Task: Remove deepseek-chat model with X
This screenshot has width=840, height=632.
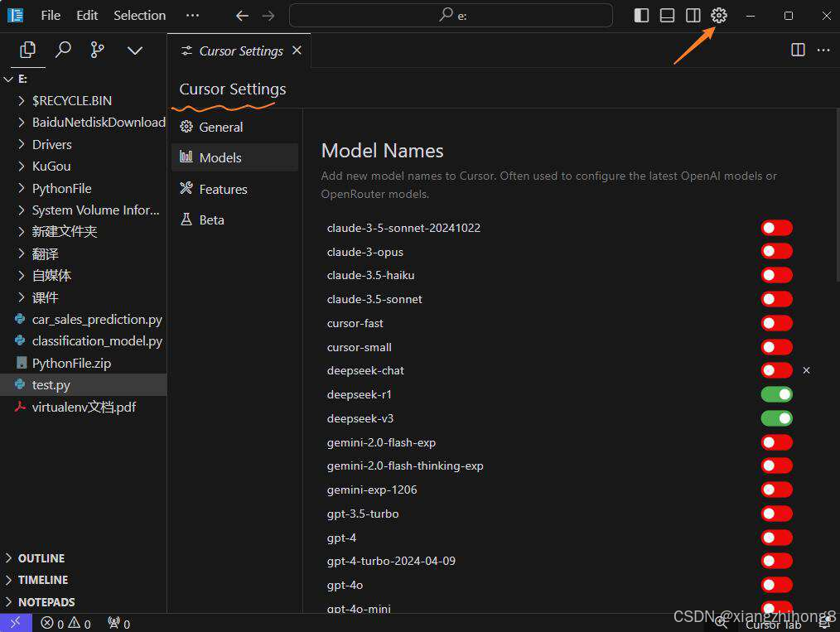Action: click(x=806, y=370)
